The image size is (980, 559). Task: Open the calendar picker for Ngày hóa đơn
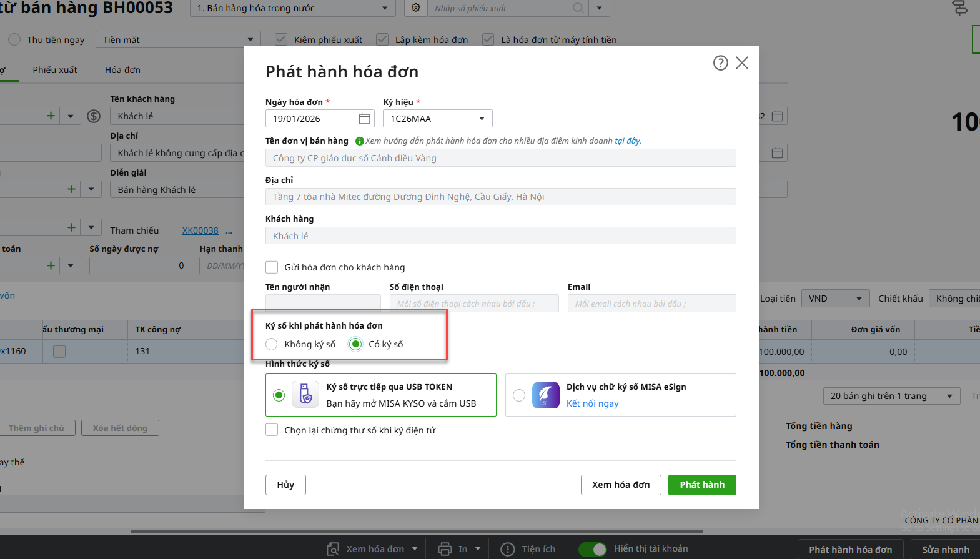[365, 119]
